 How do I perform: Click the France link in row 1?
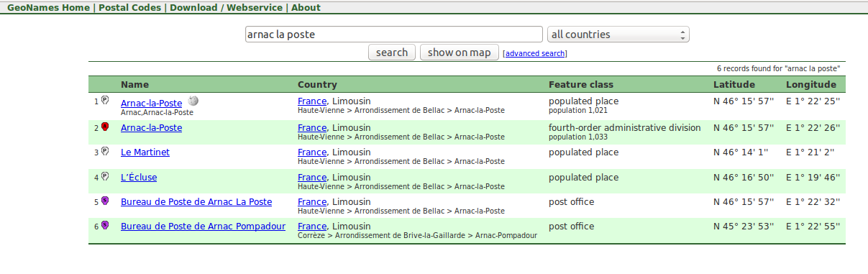[x=312, y=101]
